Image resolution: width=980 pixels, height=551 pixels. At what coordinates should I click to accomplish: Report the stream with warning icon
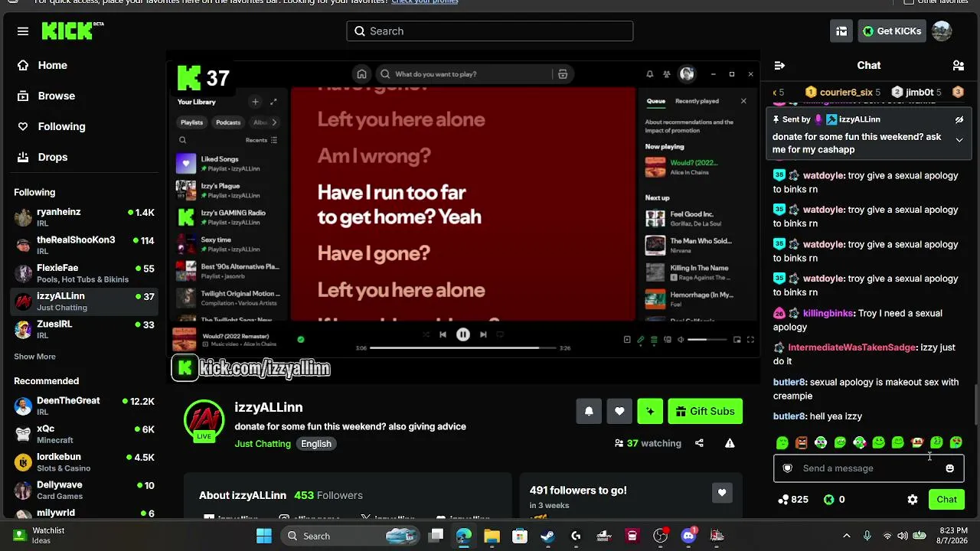[x=730, y=443]
